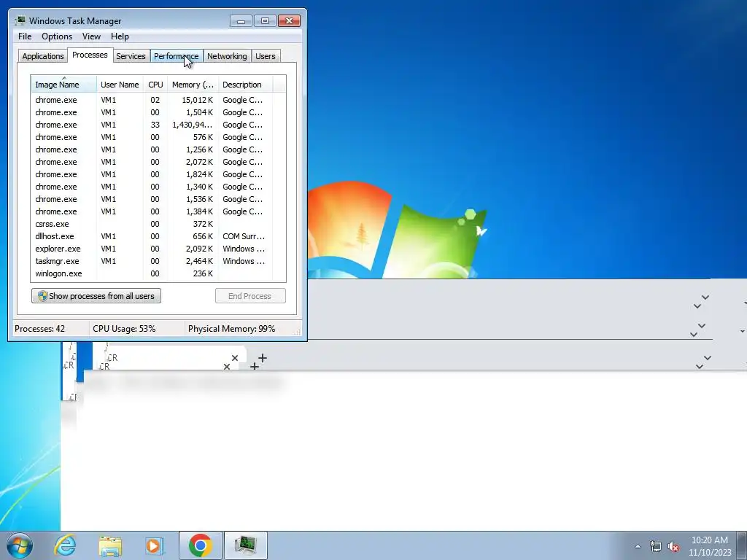
Task: Sort processes by Memory column
Action: point(193,85)
